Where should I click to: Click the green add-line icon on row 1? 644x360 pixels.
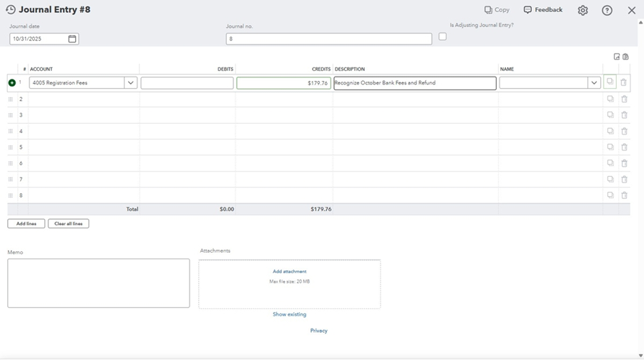11,83
